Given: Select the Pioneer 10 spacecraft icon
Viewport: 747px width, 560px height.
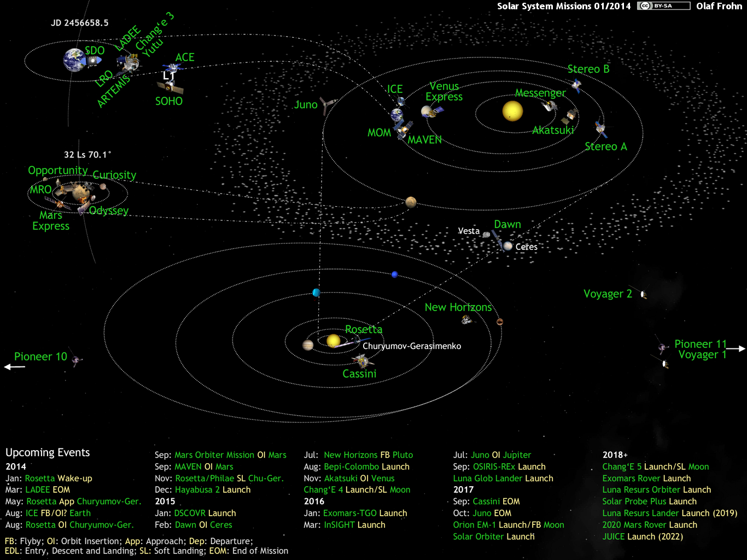Looking at the screenshot, I should click(x=75, y=359).
